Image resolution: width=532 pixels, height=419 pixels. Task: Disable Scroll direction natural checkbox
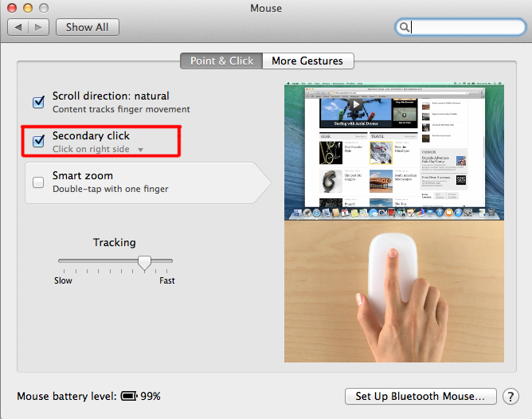[x=38, y=102]
